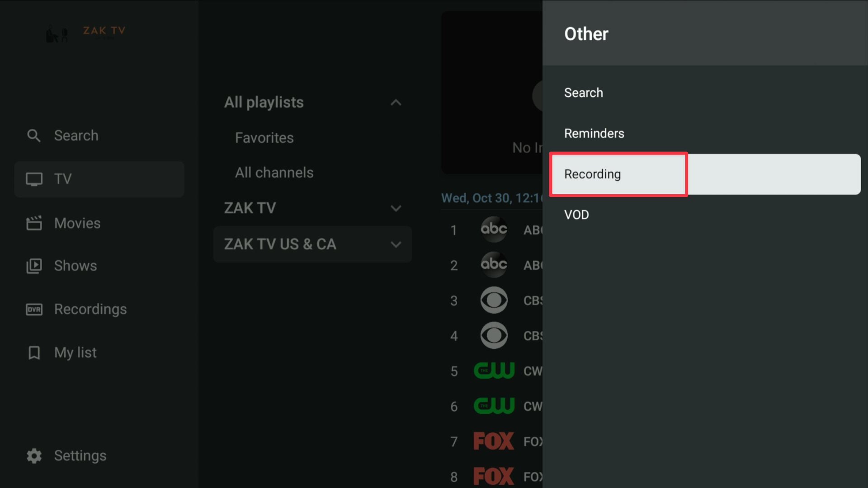Expand the ZAK TV group chevron

[396, 208]
